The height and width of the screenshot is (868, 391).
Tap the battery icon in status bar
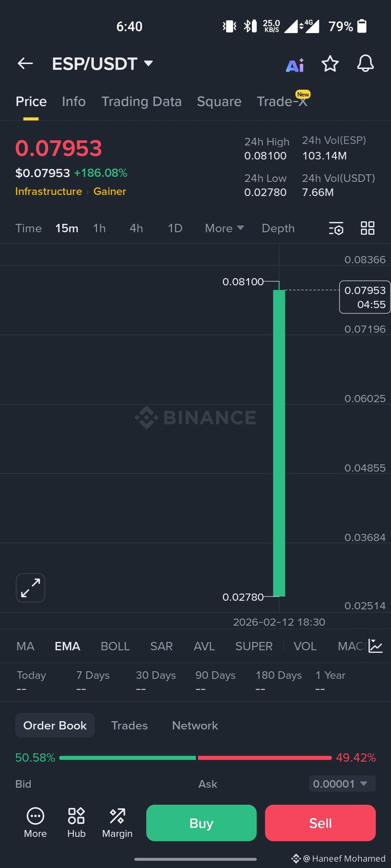(362, 26)
